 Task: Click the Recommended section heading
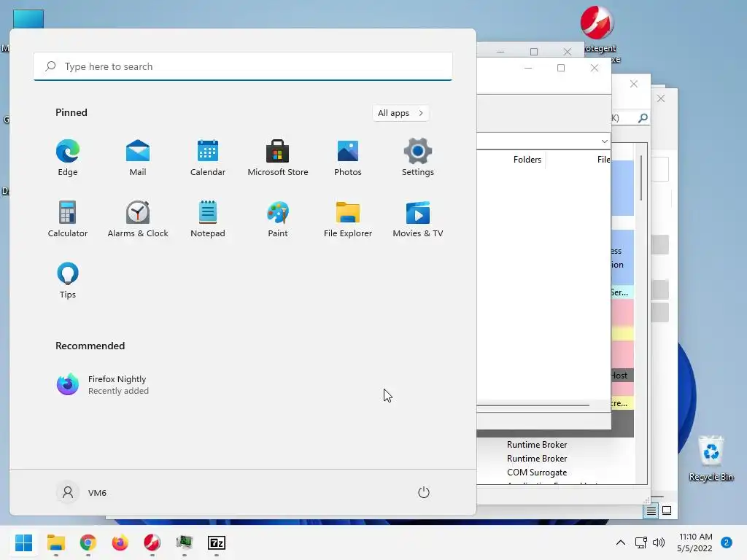[90, 346]
